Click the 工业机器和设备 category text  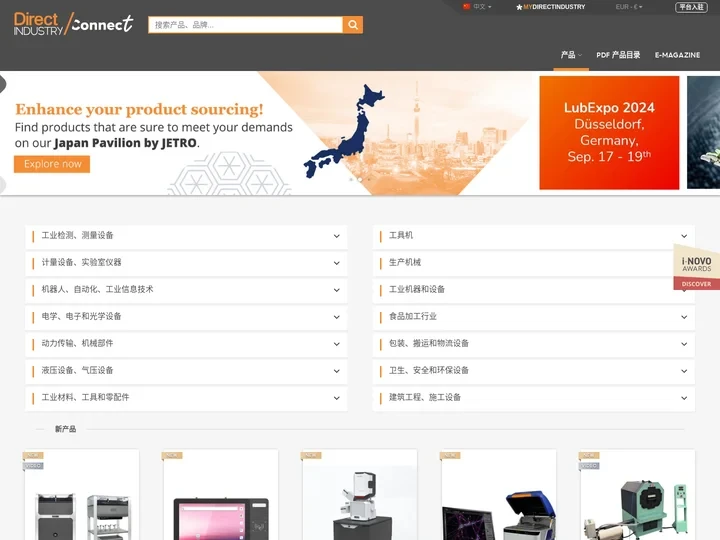[416, 289]
